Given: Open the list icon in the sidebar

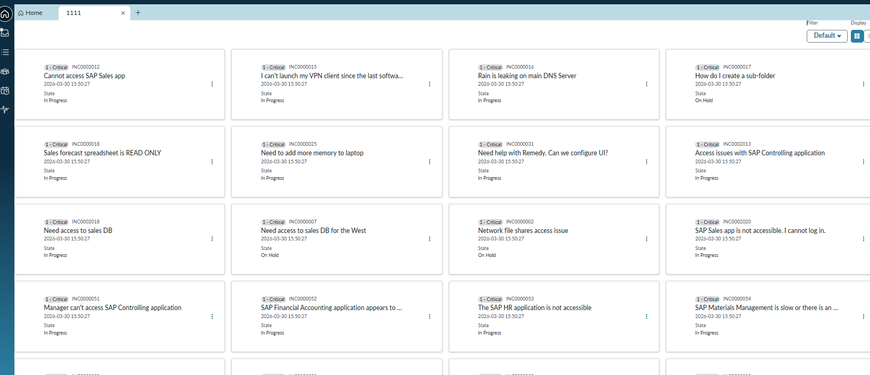Looking at the screenshot, I should click(5, 52).
